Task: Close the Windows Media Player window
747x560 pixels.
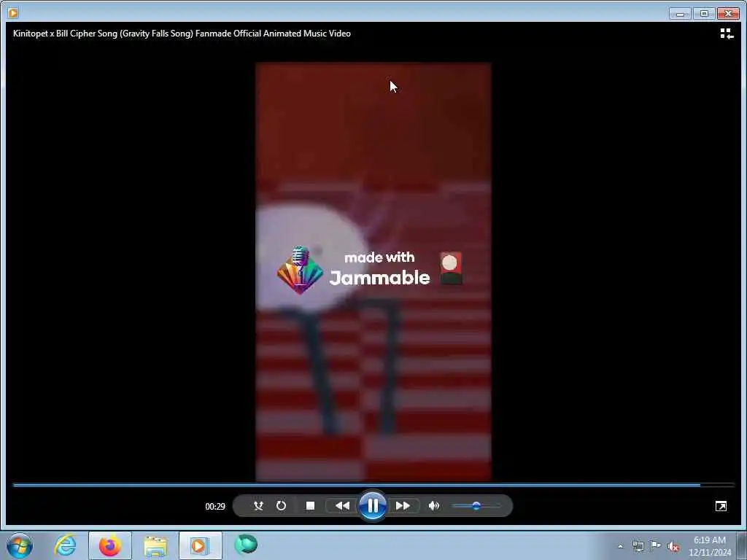Action: 728,13
